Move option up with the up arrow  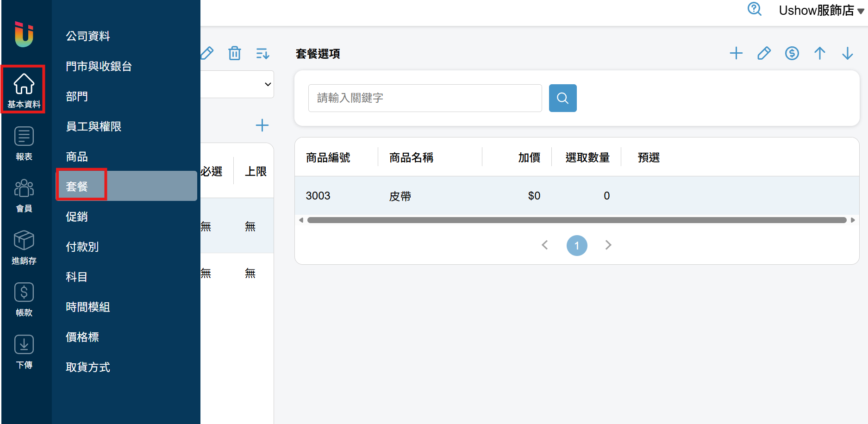(819, 53)
